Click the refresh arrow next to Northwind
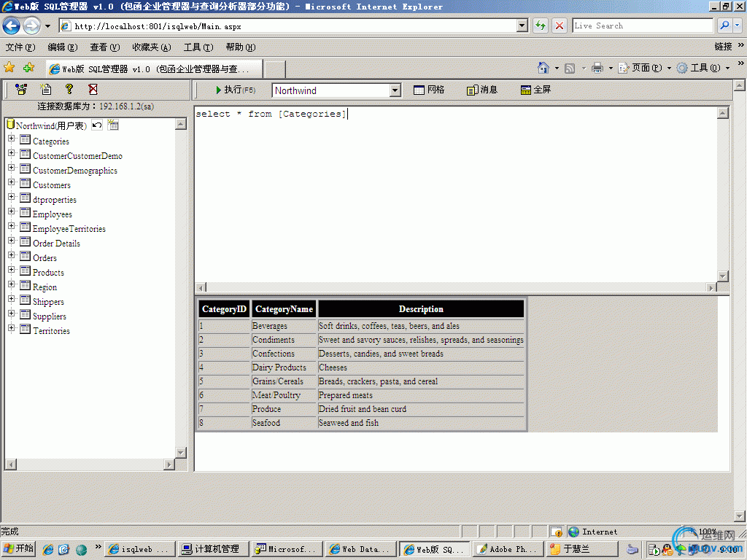Image resolution: width=747 pixels, height=560 pixels. pyautogui.click(x=97, y=125)
